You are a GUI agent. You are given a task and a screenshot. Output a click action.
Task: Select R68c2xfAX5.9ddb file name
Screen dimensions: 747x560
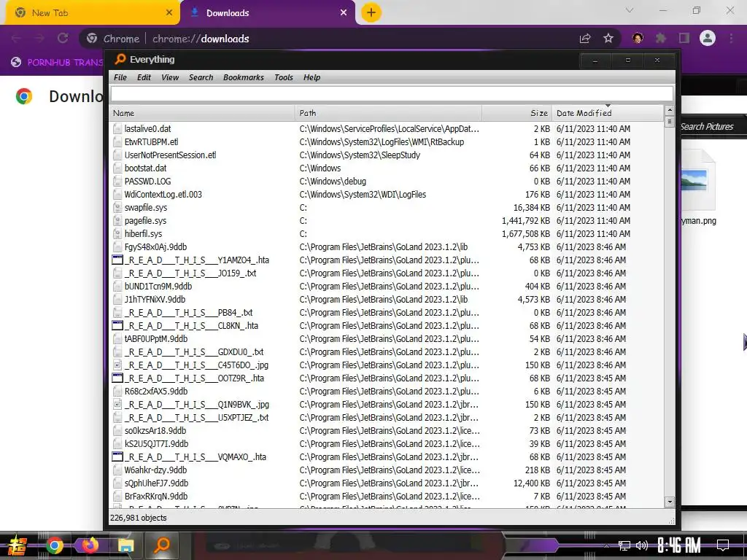[x=156, y=392]
